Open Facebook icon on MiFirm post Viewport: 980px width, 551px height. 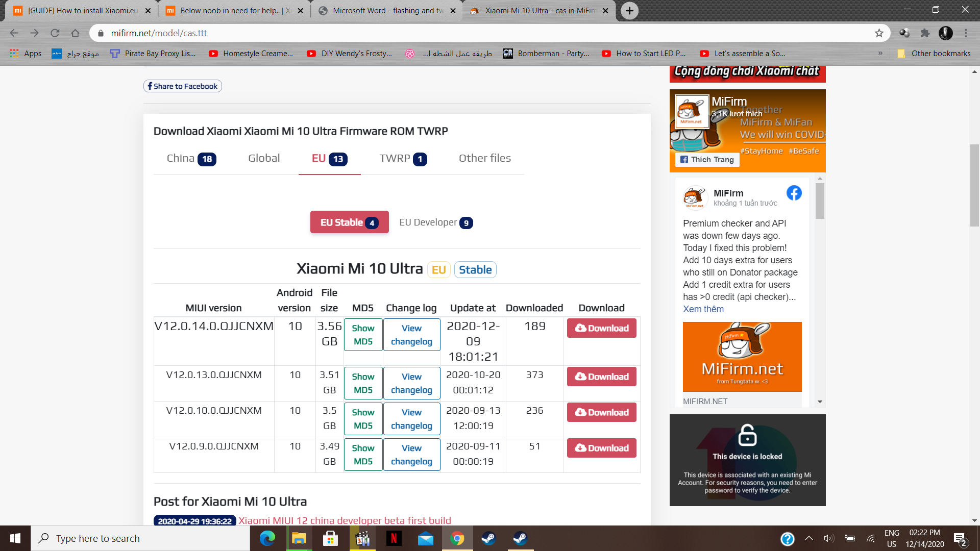pyautogui.click(x=794, y=193)
